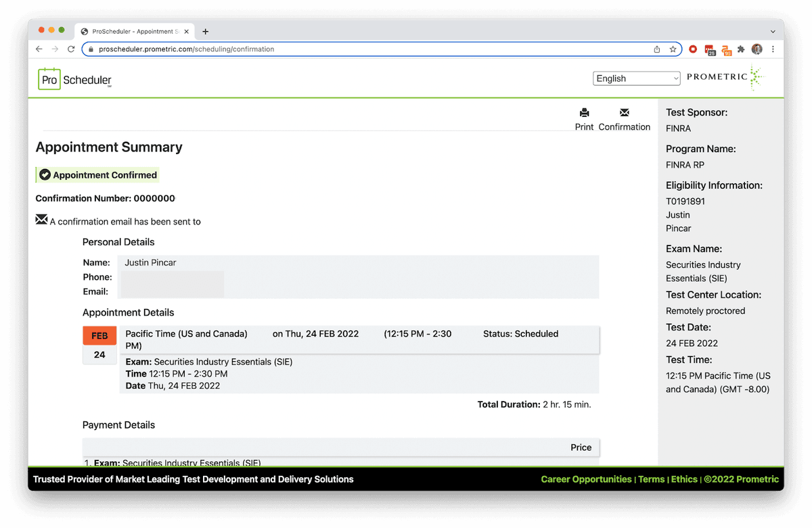Click the Prometric logo
This screenshot has height=528, width=812.
pos(725,78)
